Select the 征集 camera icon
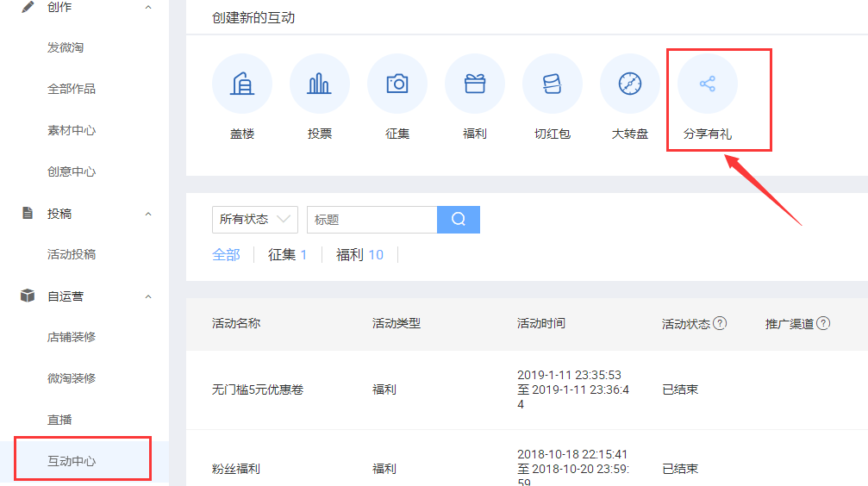Screen dimensions: 868x486 pyautogui.click(x=397, y=84)
